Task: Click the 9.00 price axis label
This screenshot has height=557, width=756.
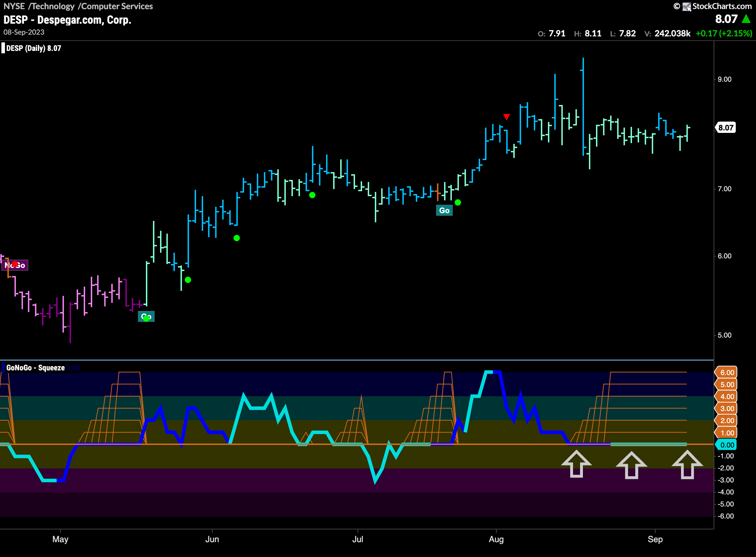Action: 725,79
